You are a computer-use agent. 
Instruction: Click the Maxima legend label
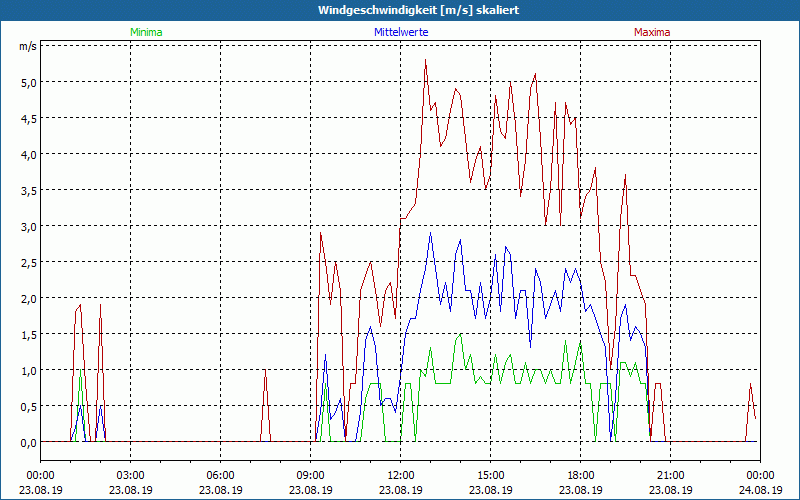tap(652, 32)
